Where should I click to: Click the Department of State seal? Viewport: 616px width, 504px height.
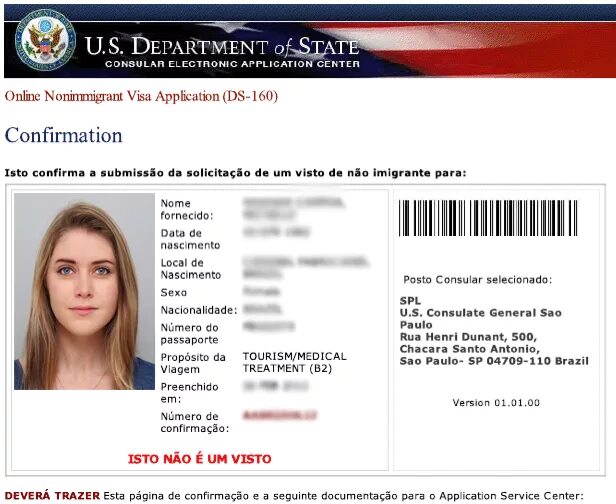45,40
